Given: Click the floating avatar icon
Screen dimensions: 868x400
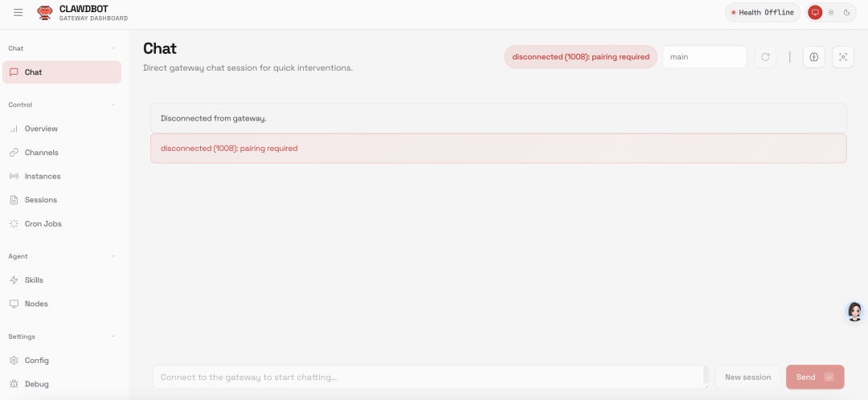Looking at the screenshot, I should click(x=855, y=312).
